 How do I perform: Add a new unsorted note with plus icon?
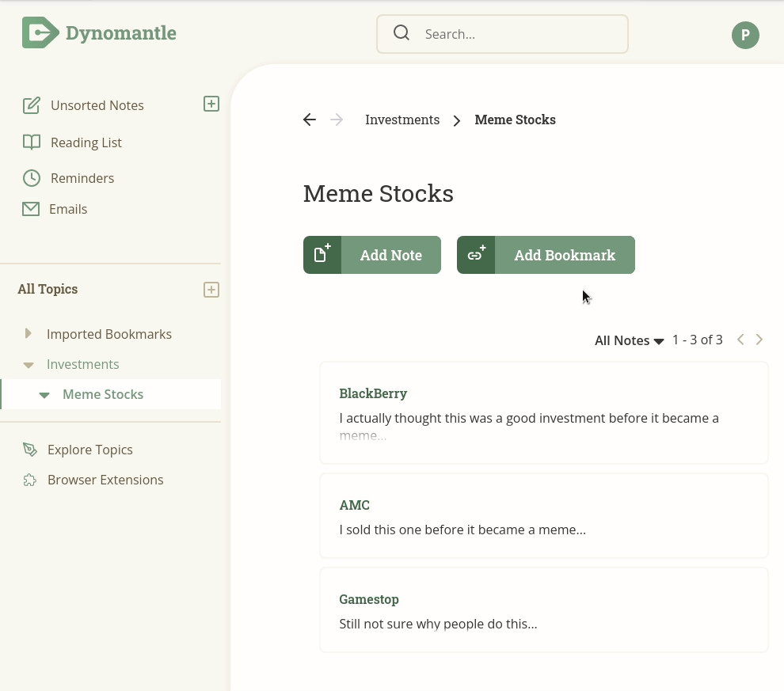[x=211, y=104]
